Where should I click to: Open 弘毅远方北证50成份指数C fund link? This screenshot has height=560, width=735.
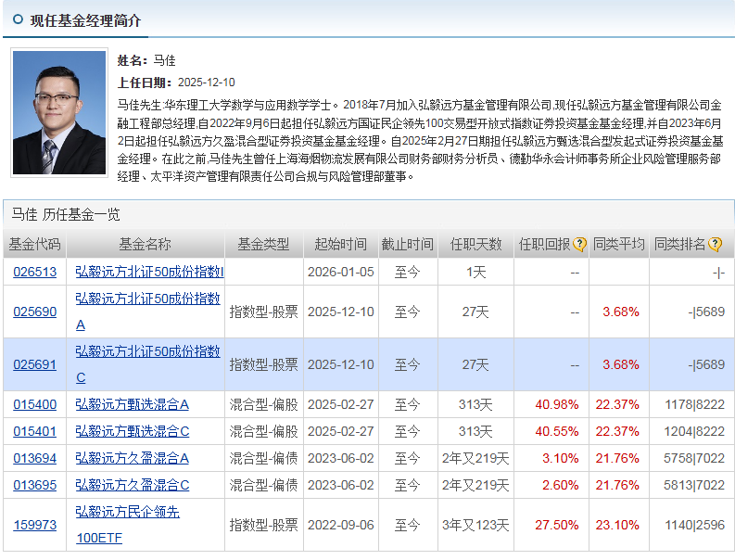click(147, 364)
